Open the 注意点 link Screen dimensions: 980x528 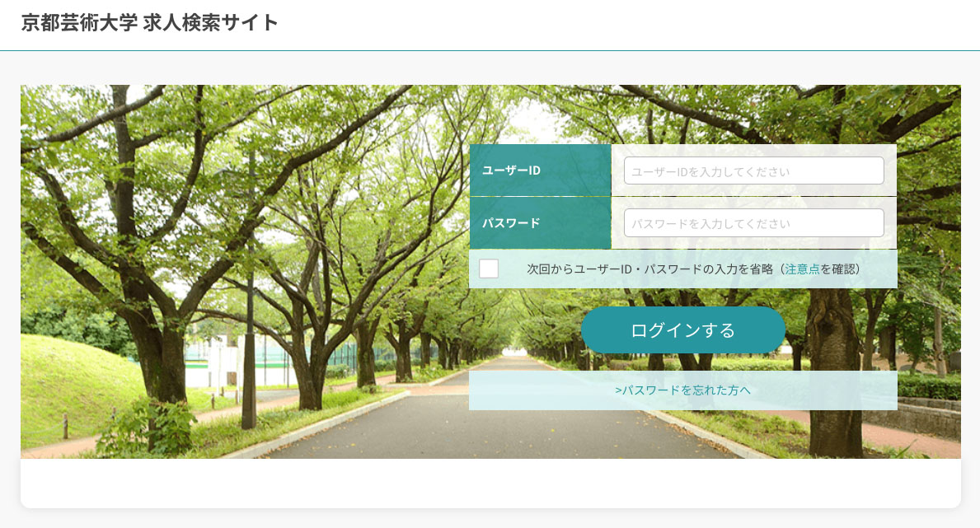pos(802,269)
